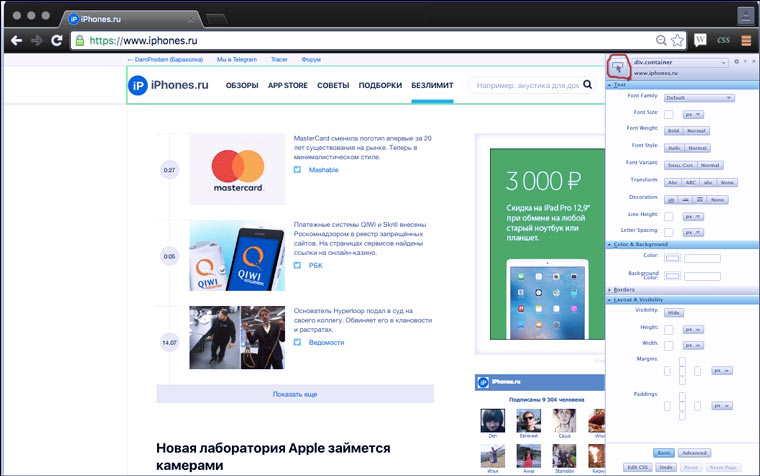Click the green padlock security icon

(x=80, y=41)
